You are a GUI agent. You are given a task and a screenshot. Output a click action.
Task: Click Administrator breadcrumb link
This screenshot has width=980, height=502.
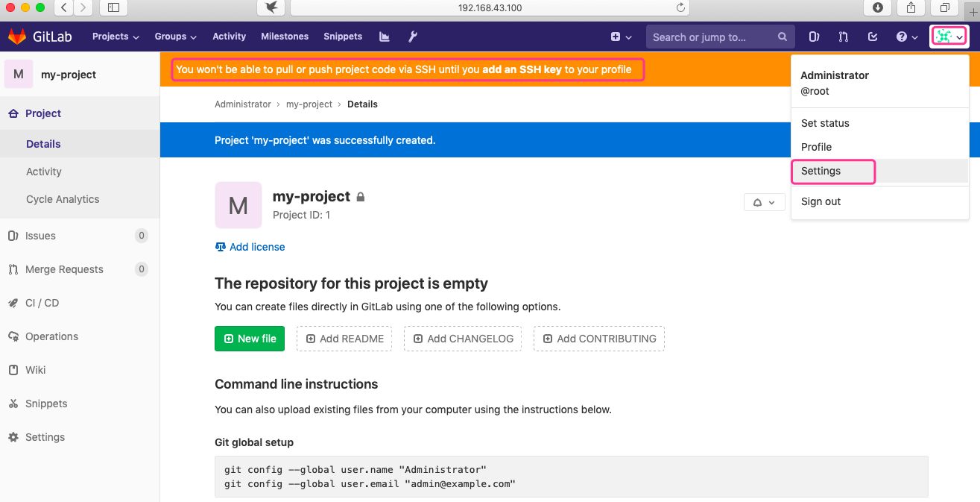pos(243,104)
